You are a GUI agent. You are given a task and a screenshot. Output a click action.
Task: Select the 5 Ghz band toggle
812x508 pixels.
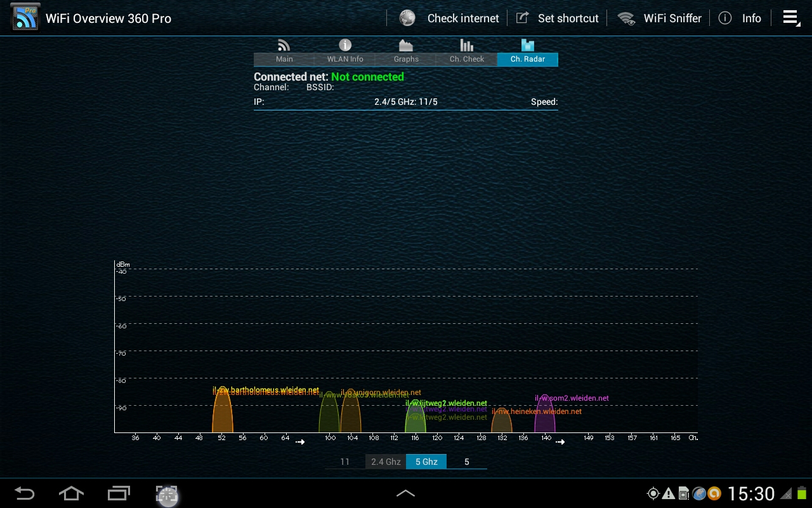(426, 462)
